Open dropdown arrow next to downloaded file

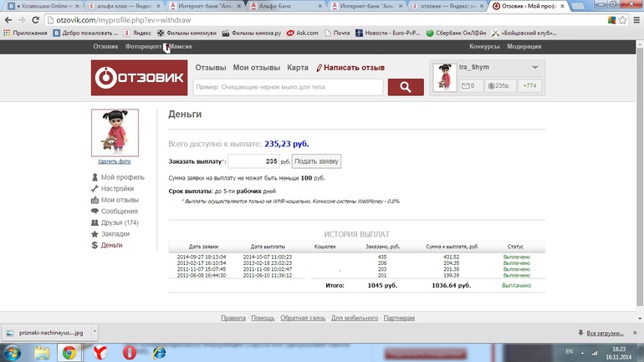coord(95,333)
